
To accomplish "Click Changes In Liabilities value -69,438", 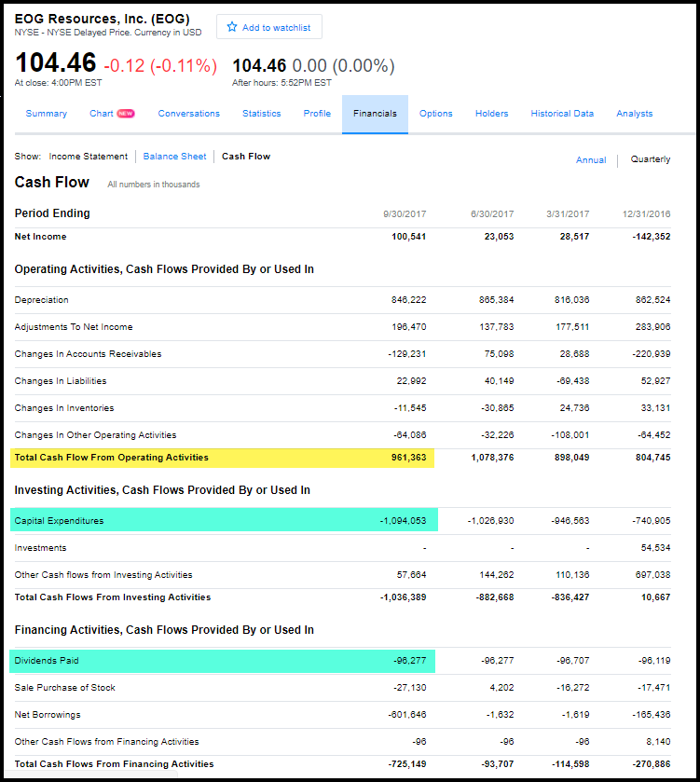I will tap(572, 380).
